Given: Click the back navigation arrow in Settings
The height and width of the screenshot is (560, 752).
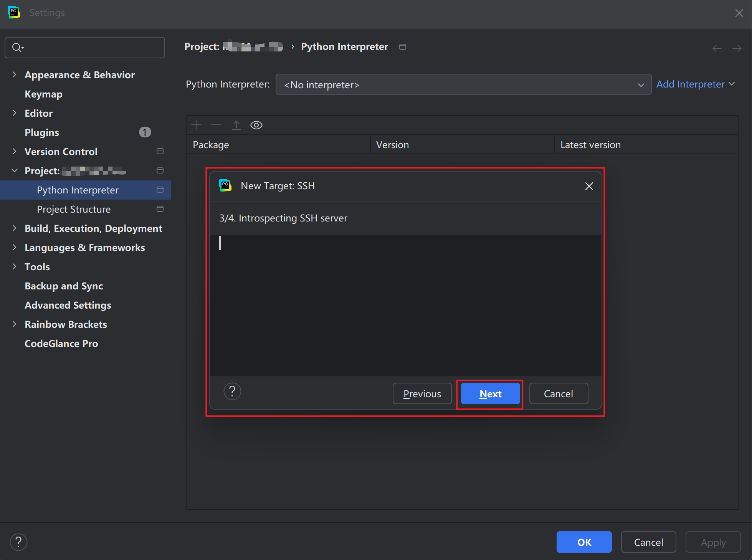Looking at the screenshot, I should tap(717, 48).
